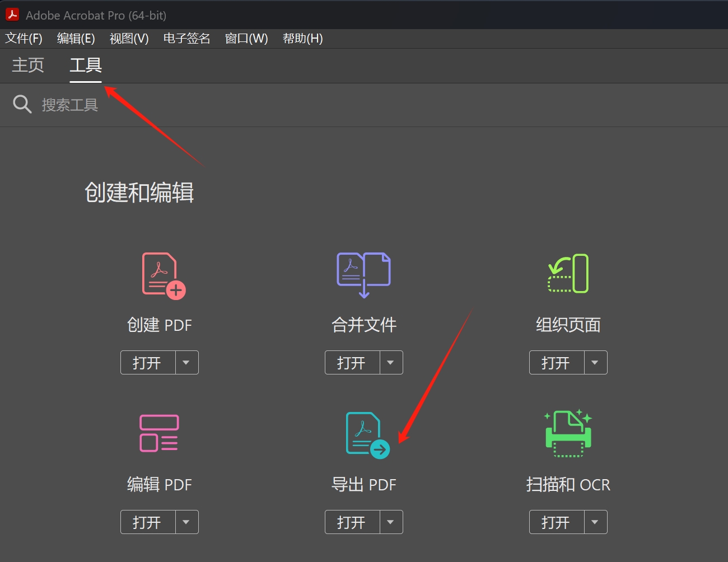Switch to the 主页 tab
The image size is (728, 562).
click(28, 65)
